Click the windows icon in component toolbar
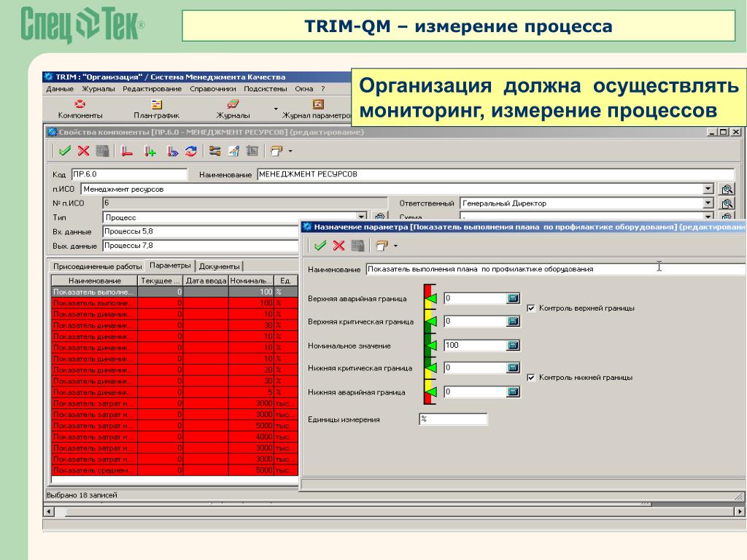 pyautogui.click(x=276, y=152)
